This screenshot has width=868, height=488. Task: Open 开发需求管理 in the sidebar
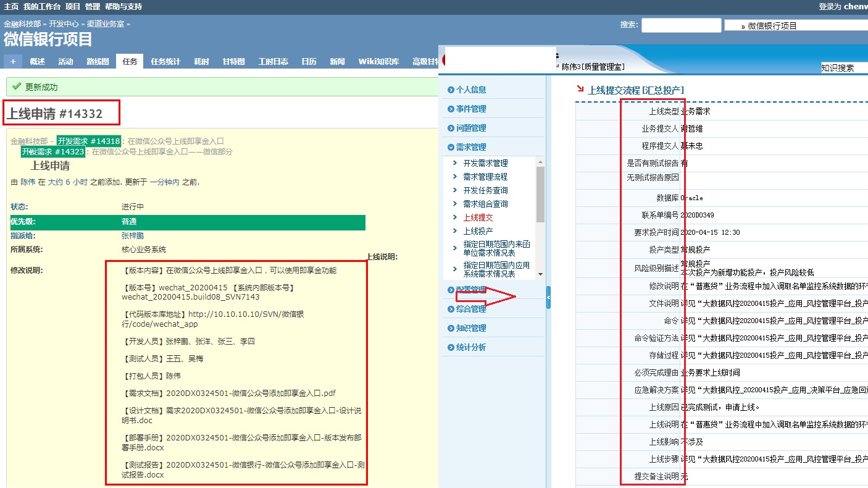point(486,163)
